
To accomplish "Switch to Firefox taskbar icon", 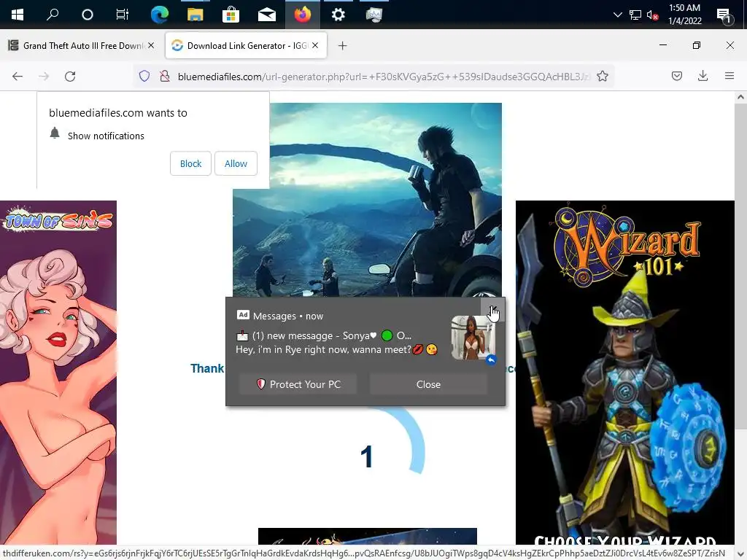I will [302, 15].
